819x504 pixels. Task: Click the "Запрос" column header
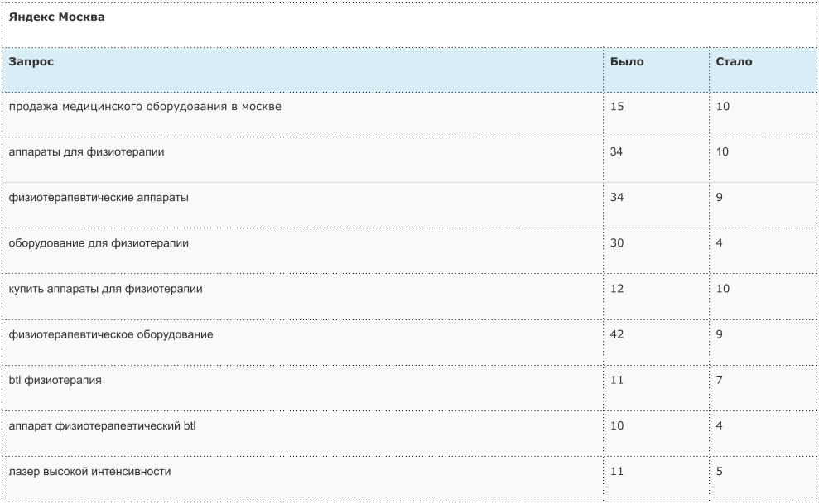coord(31,61)
